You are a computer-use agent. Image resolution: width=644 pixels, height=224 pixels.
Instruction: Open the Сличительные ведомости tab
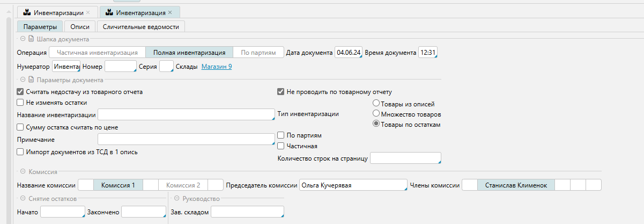tap(140, 26)
